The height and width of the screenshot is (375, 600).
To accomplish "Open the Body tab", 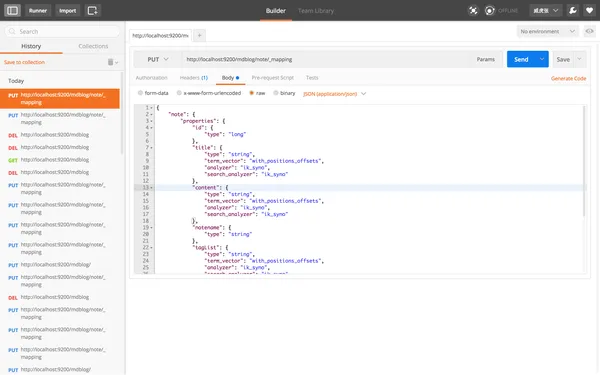I will (x=230, y=78).
